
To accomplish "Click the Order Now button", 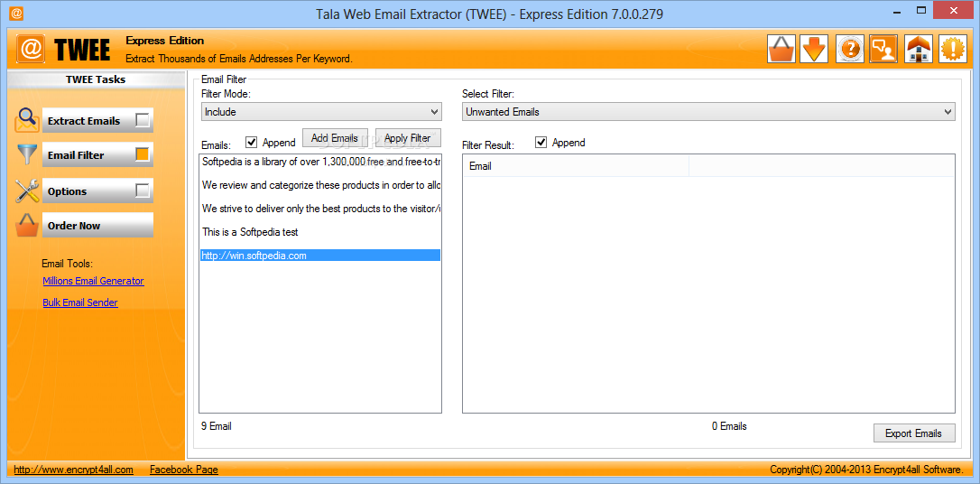I will tap(97, 225).
